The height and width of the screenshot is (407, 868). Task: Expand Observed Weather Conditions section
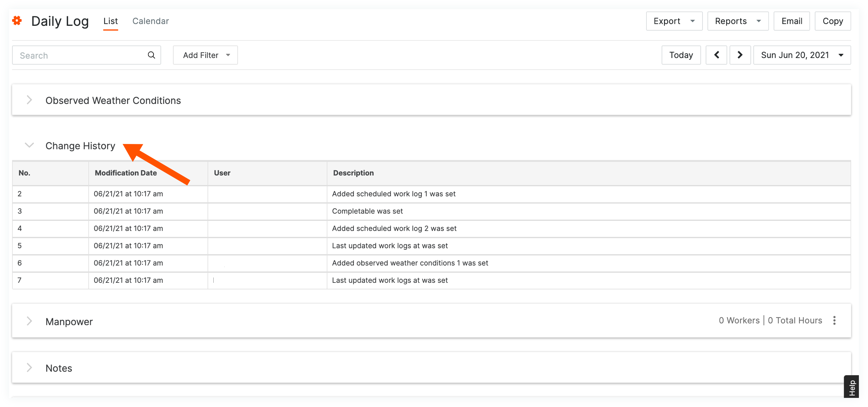point(29,100)
